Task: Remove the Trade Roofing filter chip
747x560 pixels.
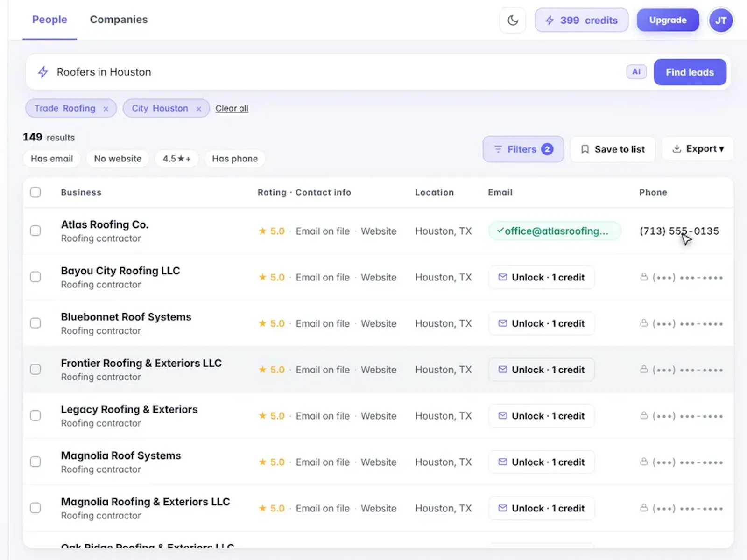Action: [x=106, y=109]
